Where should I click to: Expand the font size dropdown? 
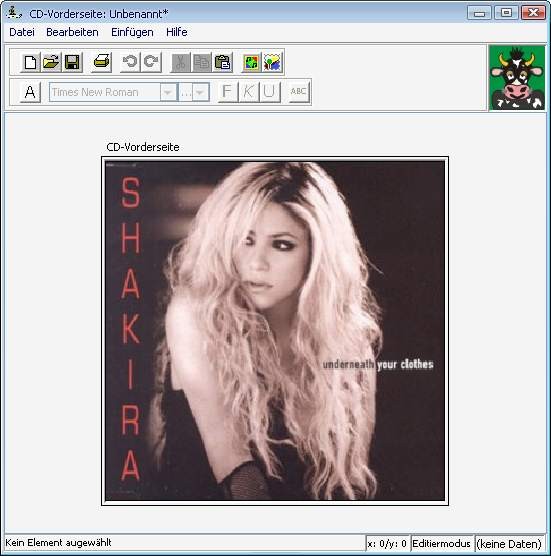pyautogui.click(x=200, y=93)
